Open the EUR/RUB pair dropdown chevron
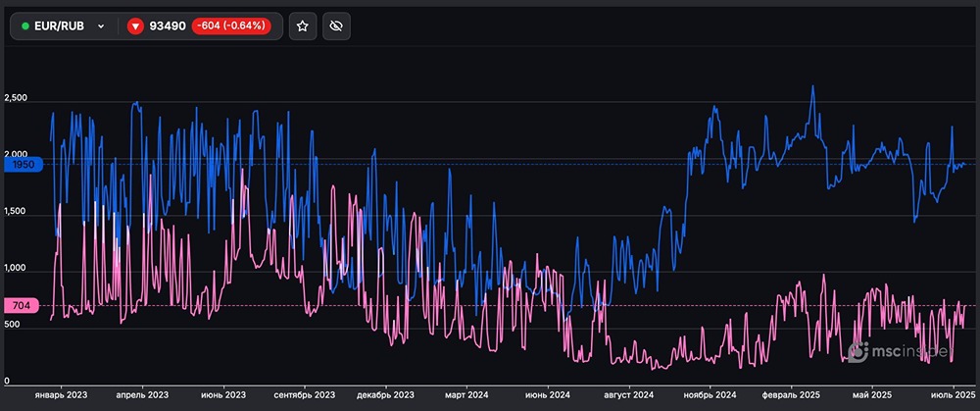 point(101,26)
